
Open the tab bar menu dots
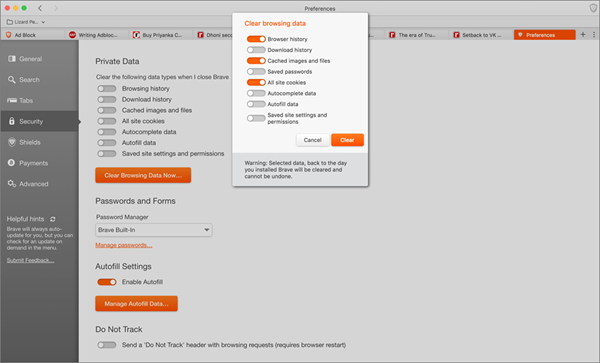(594, 34)
